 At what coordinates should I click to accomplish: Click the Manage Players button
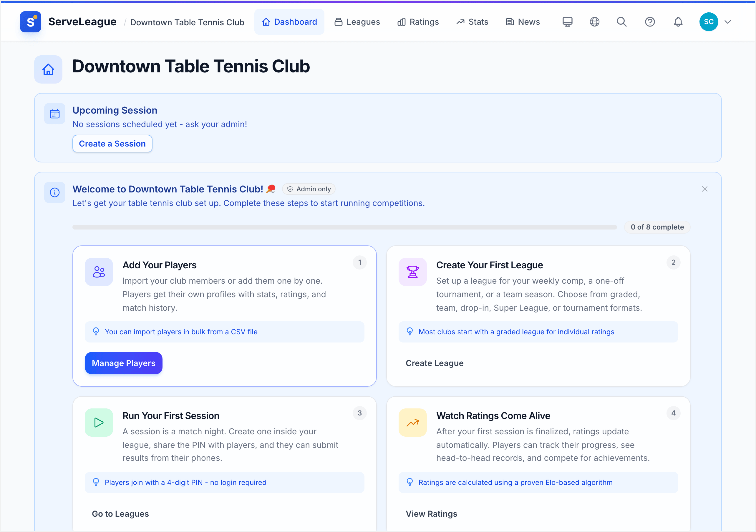[x=123, y=363]
